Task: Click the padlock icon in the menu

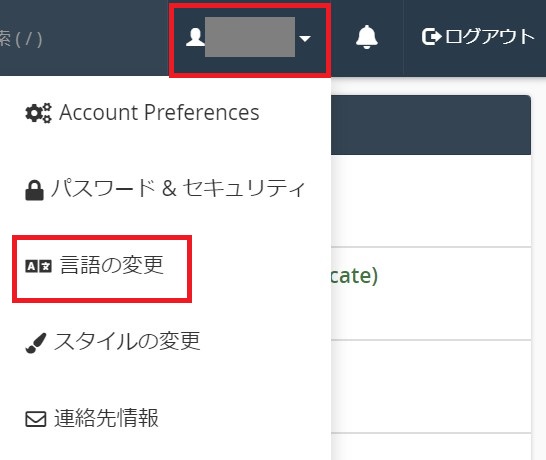Action: [34, 190]
